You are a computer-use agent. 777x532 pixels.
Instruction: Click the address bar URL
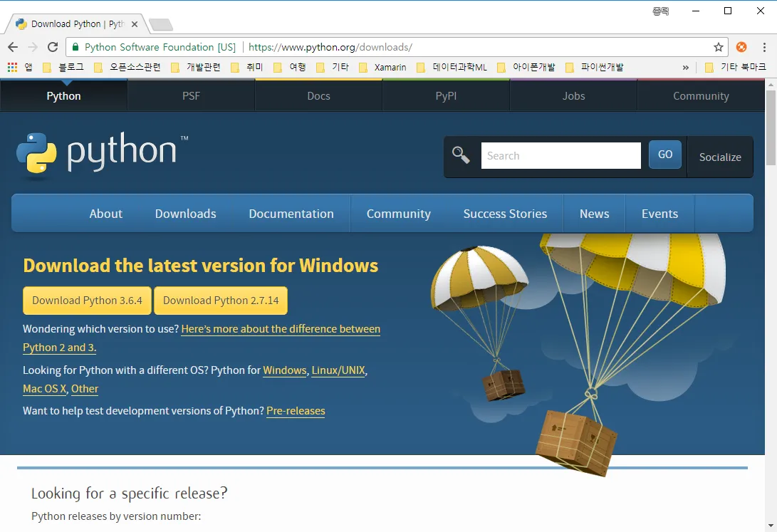tap(330, 47)
